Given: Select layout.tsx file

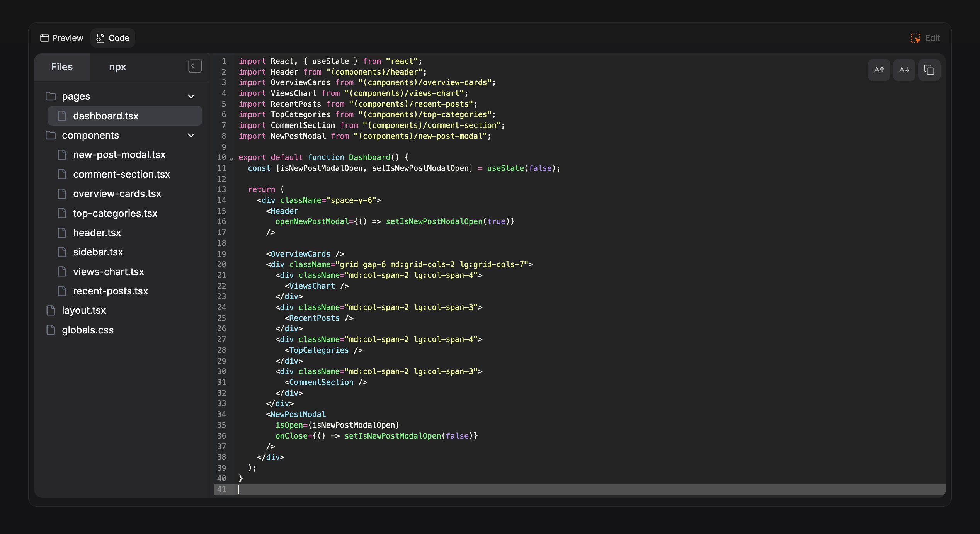Looking at the screenshot, I should (x=83, y=310).
